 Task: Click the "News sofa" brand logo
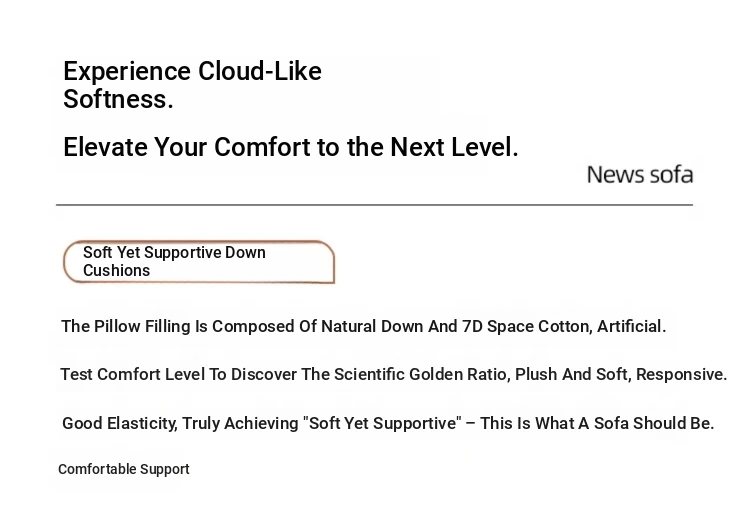[x=639, y=175]
